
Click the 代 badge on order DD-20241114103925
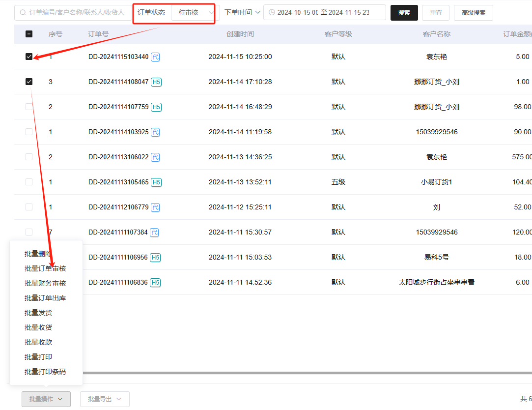tap(155, 132)
